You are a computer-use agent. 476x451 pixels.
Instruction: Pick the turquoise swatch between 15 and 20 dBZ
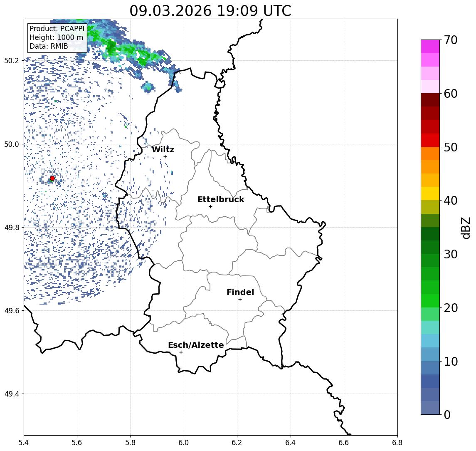click(x=430, y=327)
